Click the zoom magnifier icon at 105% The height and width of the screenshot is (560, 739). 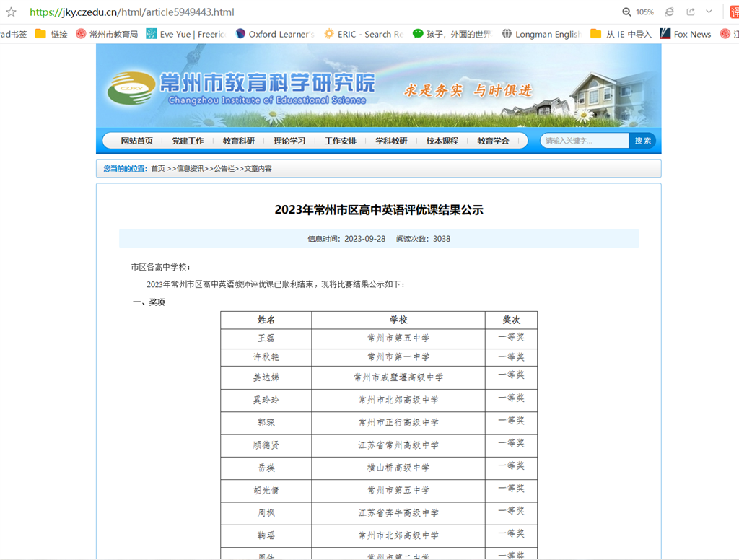[x=626, y=12]
